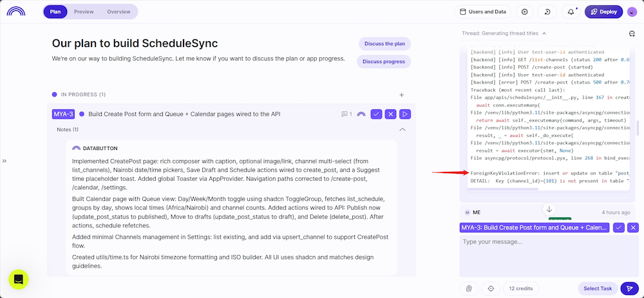Open the comments icon on MYA-3 task

pyautogui.click(x=346, y=114)
